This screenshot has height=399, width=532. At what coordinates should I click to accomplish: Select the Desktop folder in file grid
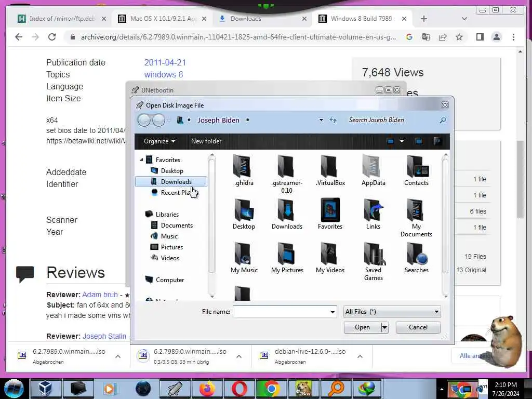click(244, 214)
